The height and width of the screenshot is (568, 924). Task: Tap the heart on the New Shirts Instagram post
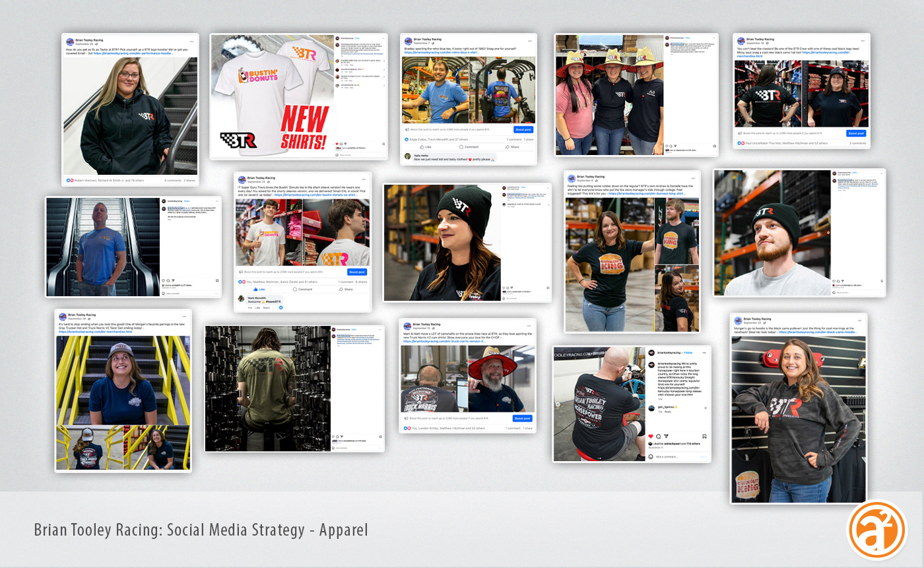point(338,144)
